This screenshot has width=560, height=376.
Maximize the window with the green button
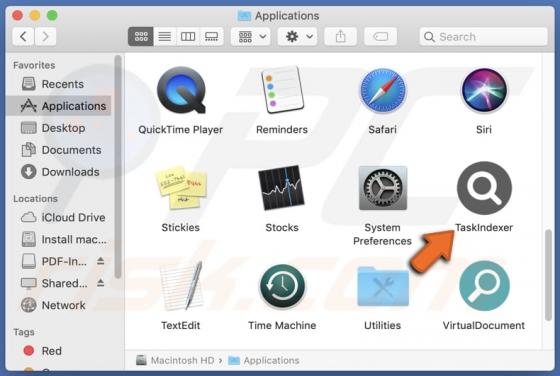[x=52, y=15]
